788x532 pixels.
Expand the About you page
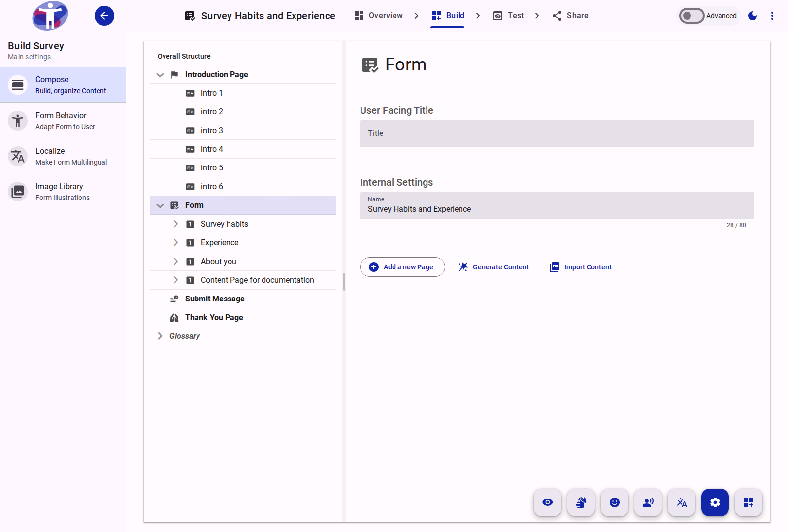coord(175,262)
